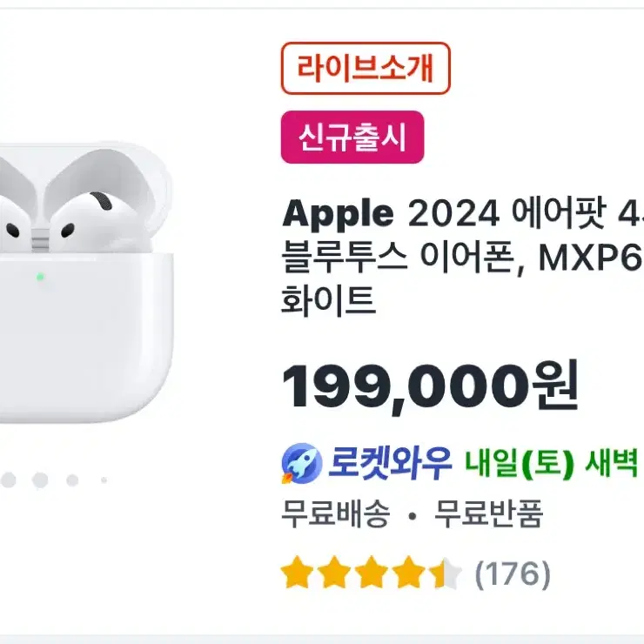Click the AirPods product image
This screenshot has width=644, height=644.
pyautogui.click(x=85, y=283)
